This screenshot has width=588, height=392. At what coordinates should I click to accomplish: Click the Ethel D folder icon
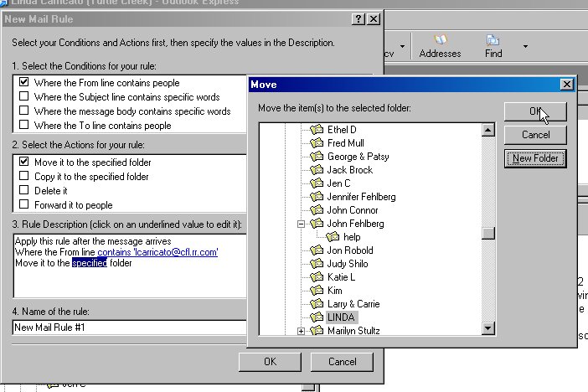[x=317, y=130]
